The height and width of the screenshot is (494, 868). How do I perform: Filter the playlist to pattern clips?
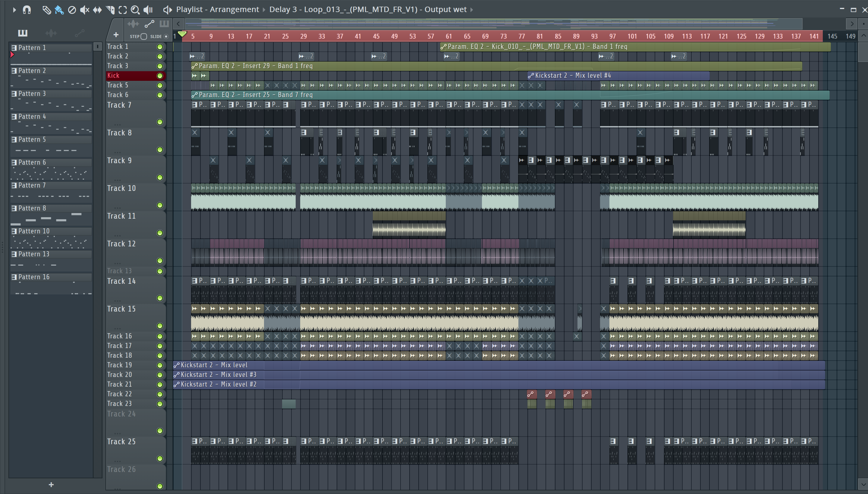[x=164, y=24]
